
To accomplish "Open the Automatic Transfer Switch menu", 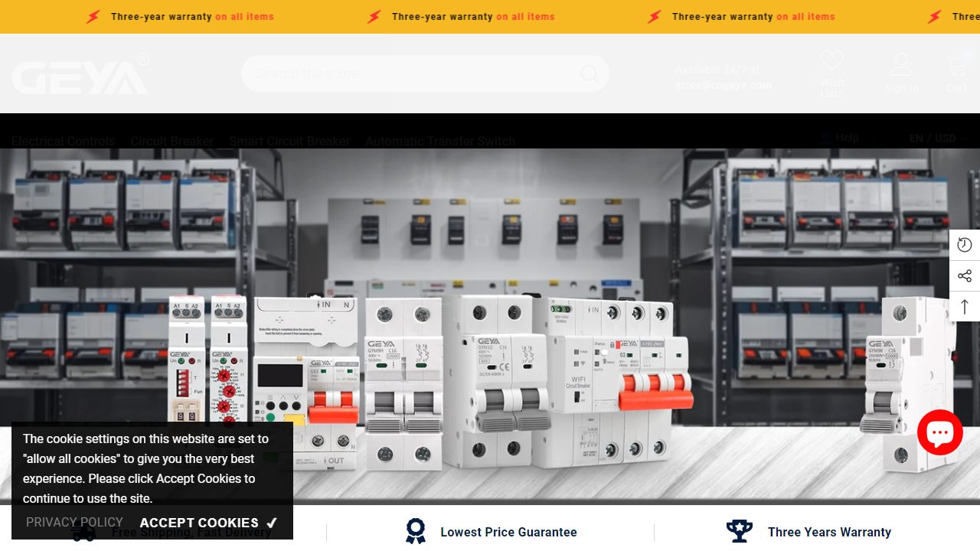I will click(440, 141).
